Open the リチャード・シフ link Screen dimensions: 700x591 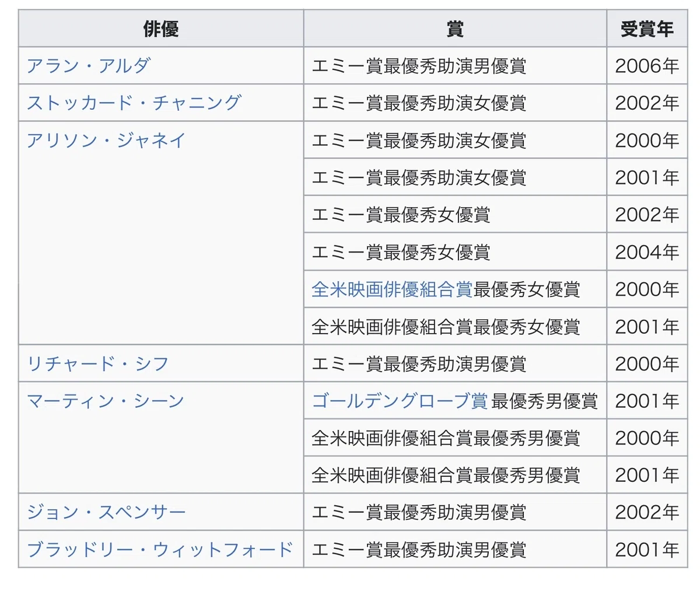click(98, 363)
